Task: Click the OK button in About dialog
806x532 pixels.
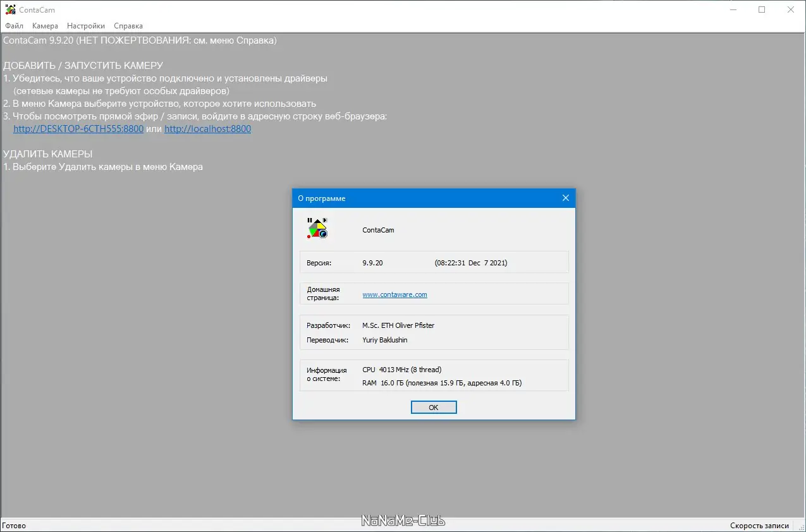Action: tap(434, 408)
